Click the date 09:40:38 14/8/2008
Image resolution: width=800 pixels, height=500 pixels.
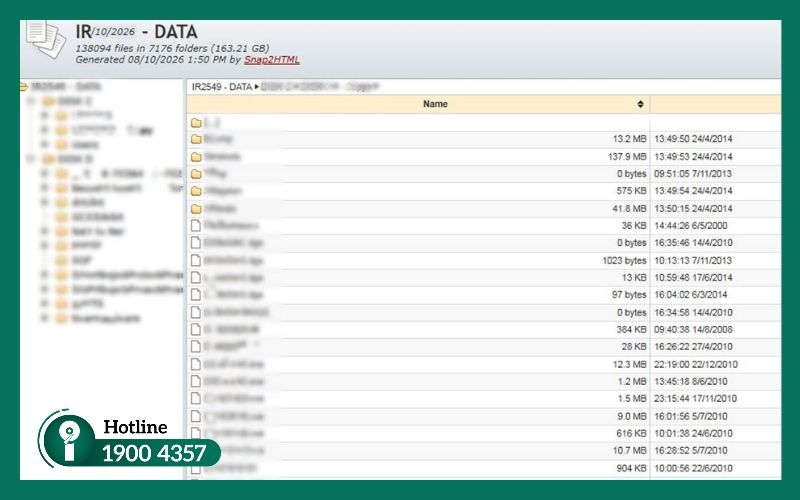click(693, 330)
